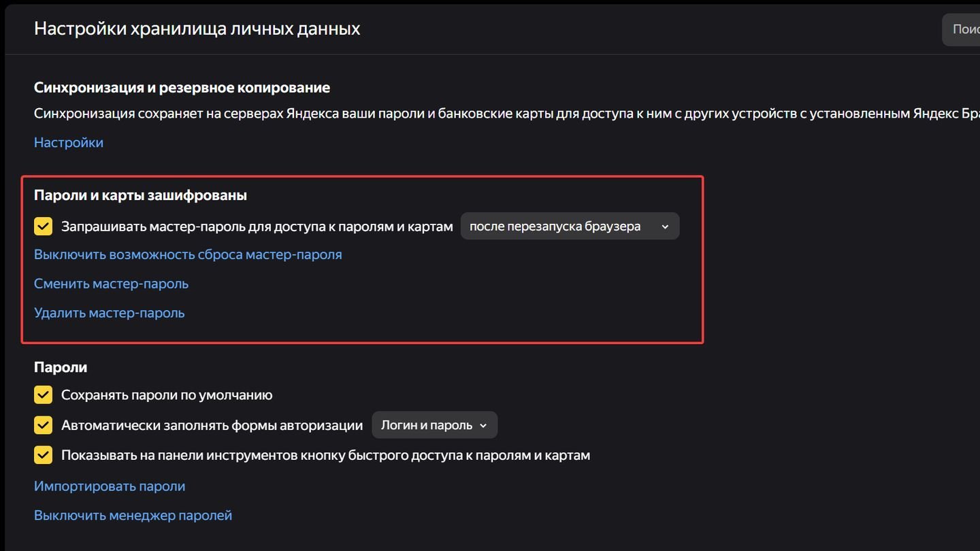Click the label about кнопку быстрого доступа

325,455
